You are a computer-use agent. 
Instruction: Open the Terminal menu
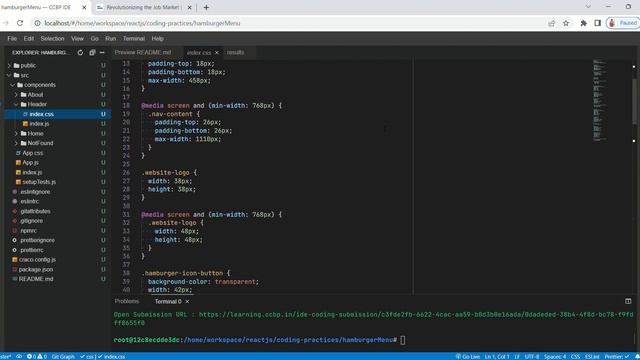(x=134, y=39)
